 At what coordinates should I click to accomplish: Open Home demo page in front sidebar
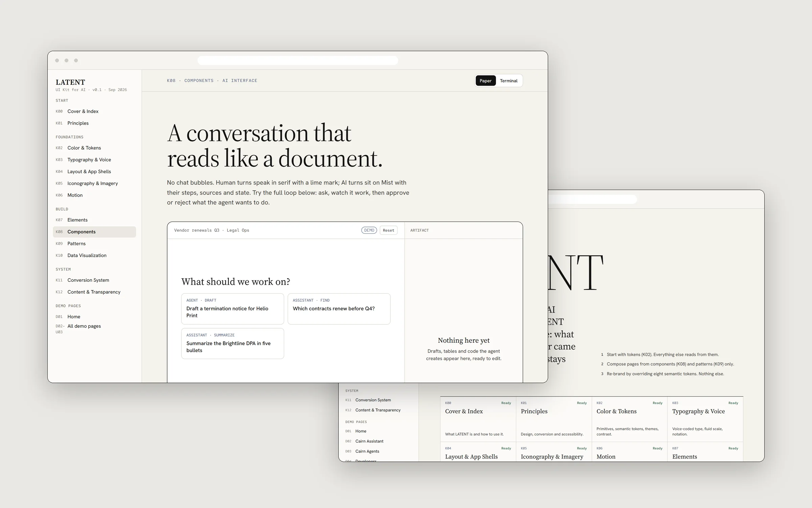click(94, 317)
